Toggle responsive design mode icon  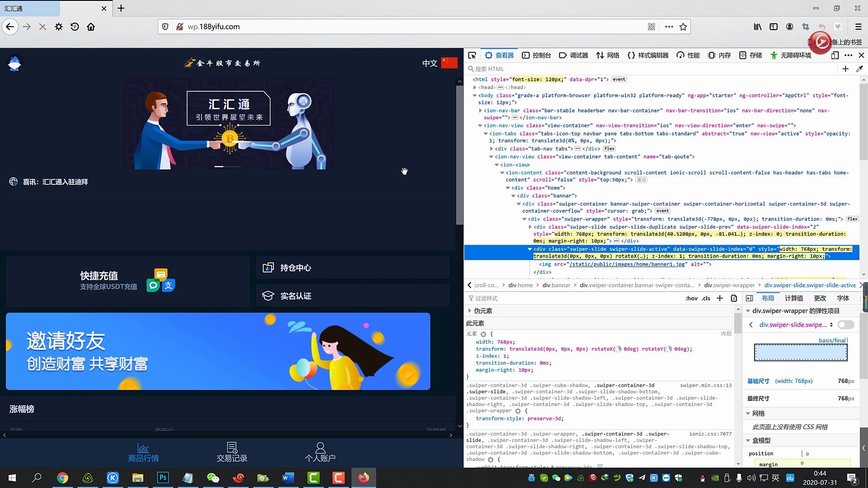835,55
